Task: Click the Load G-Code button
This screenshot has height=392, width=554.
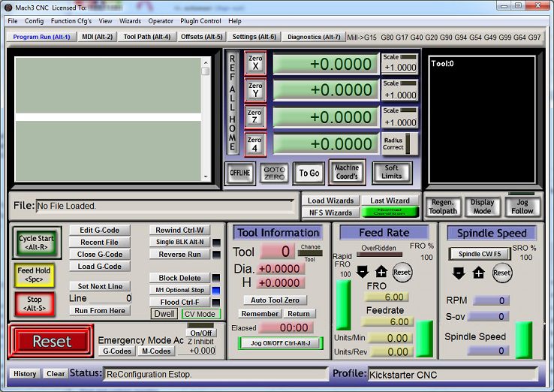Action: pos(99,267)
